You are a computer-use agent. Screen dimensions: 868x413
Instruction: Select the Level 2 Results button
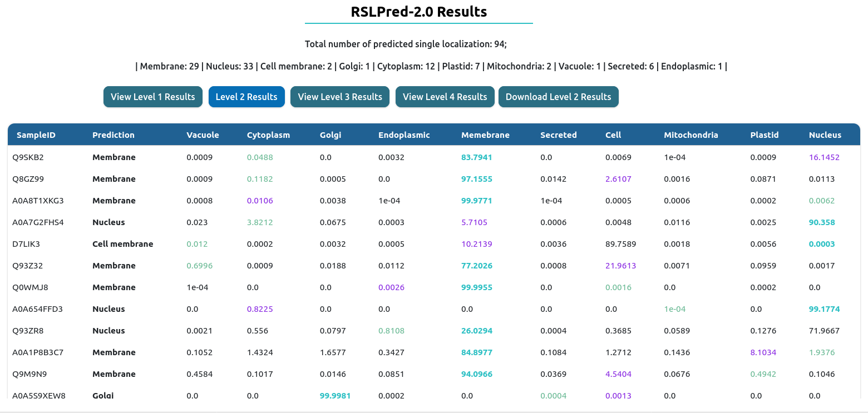246,97
